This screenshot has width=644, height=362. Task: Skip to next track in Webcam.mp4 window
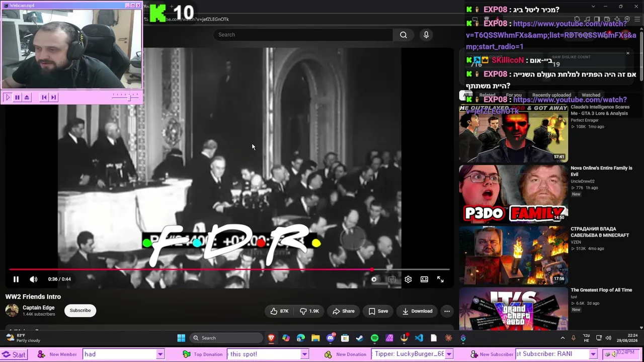(54, 98)
